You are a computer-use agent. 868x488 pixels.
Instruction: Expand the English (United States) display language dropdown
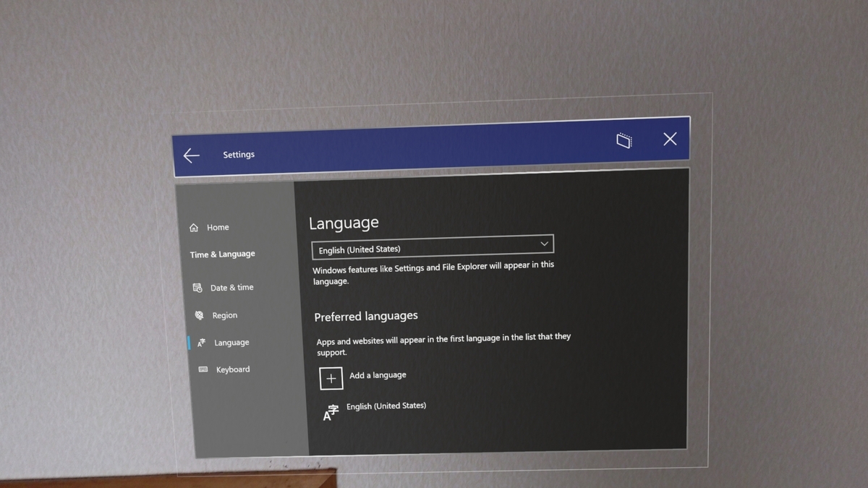coord(433,247)
